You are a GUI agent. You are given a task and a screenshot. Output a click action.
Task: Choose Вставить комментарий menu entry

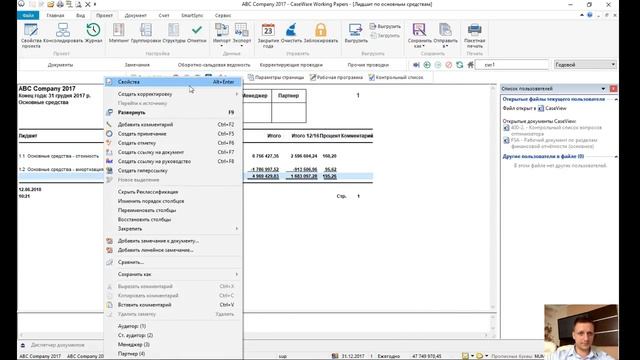tap(173, 305)
